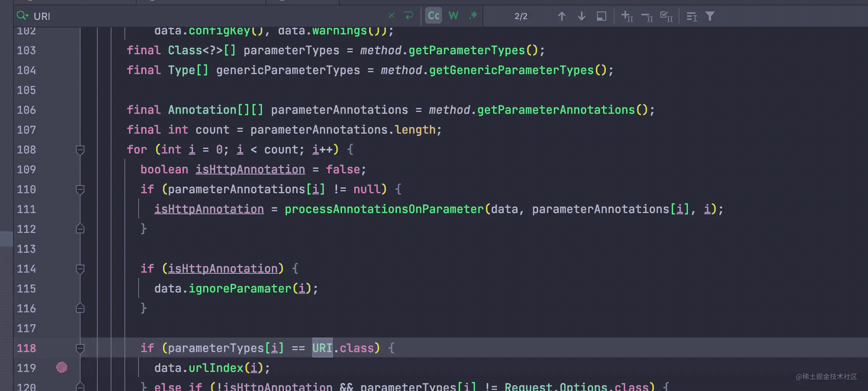Go to next occurrence arrow
This screenshot has height=391, width=868.
click(x=582, y=16)
